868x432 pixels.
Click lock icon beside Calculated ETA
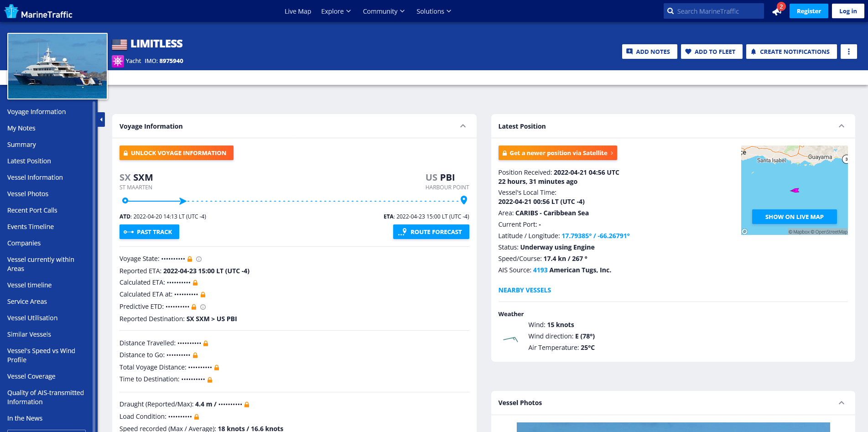click(195, 283)
